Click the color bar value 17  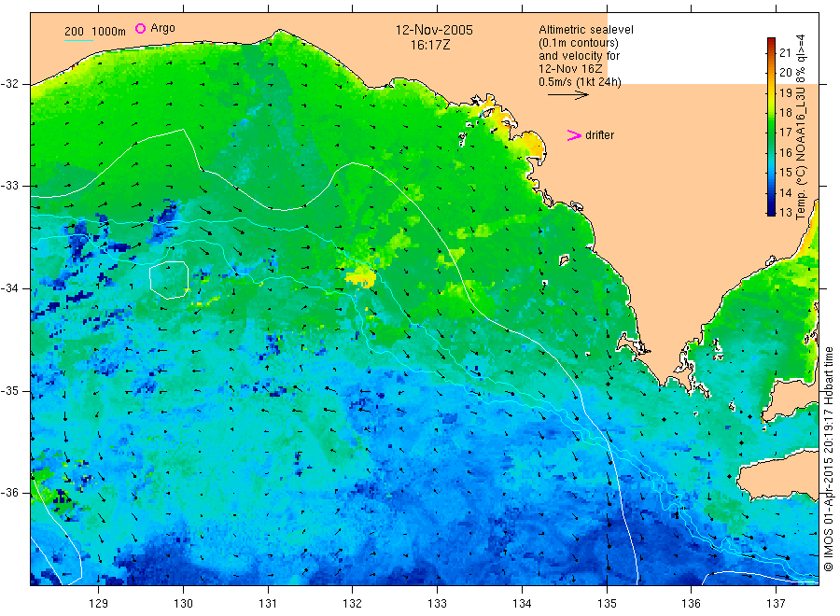pos(785,133)
